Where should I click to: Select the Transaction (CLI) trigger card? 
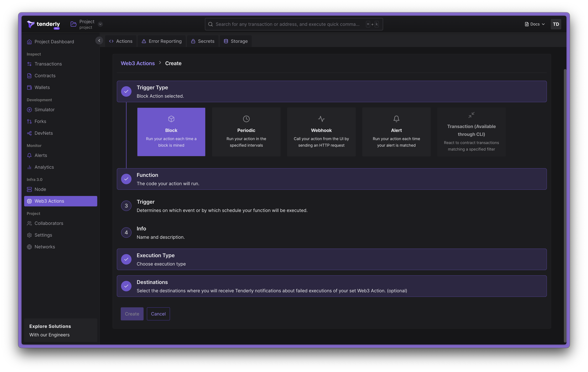point(471,132)
